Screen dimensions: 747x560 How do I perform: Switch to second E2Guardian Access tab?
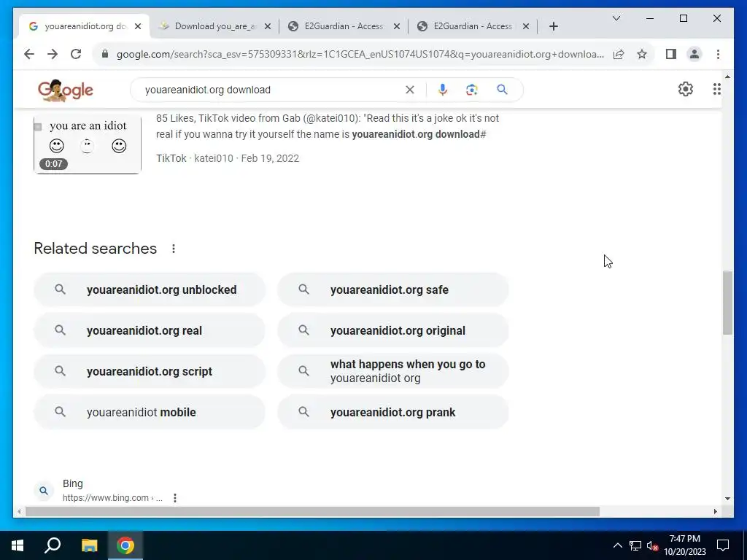[x=473, y=26]
